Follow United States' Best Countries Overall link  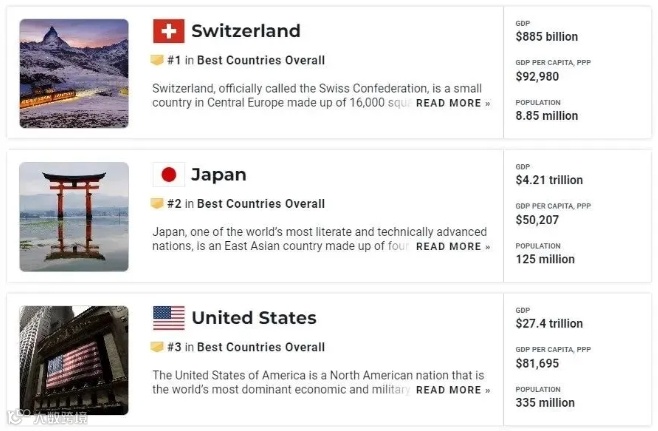260,347
